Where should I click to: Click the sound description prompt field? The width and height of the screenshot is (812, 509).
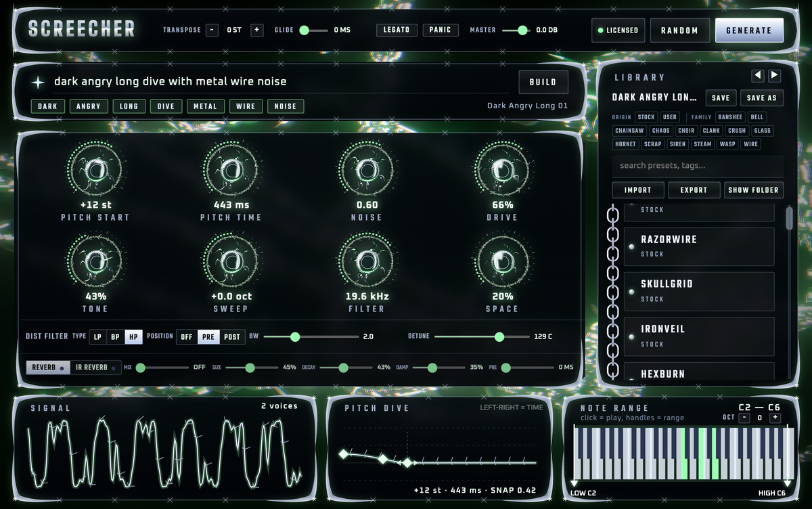(281, 82)
